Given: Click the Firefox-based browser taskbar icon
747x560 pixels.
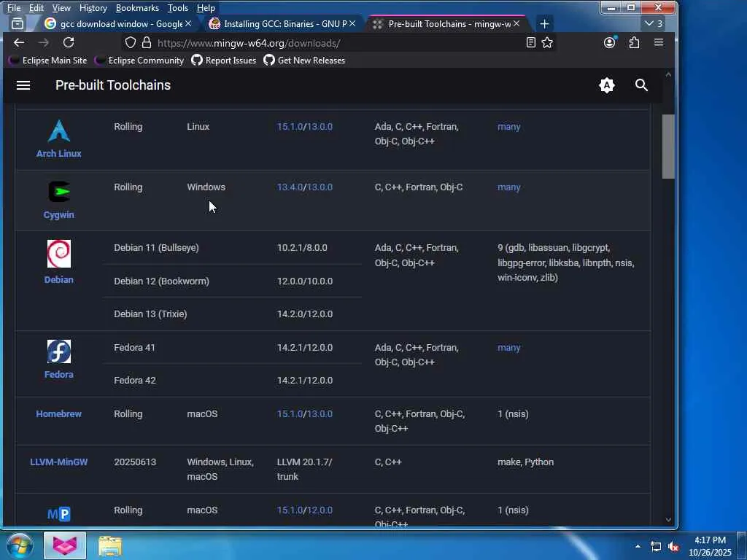Looking at the screenshot, I should coord(65,545).
